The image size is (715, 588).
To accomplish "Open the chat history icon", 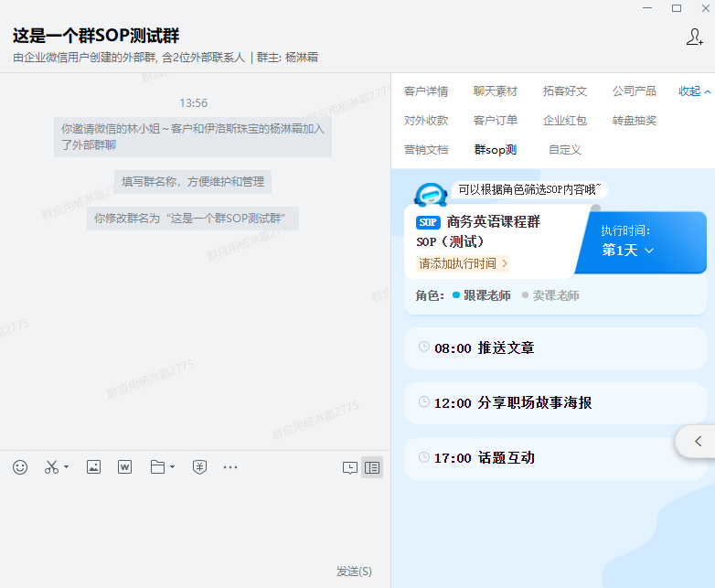I will 350,467.
